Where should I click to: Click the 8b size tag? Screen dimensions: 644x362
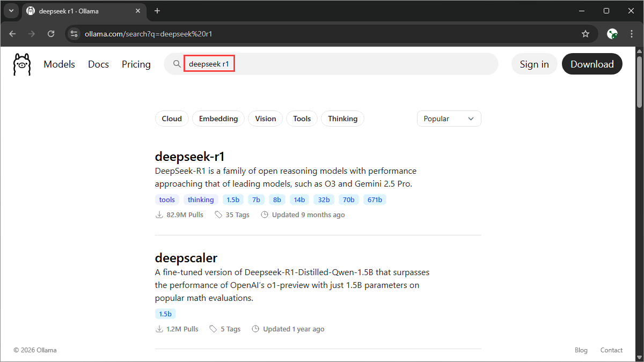click(277, 200)
